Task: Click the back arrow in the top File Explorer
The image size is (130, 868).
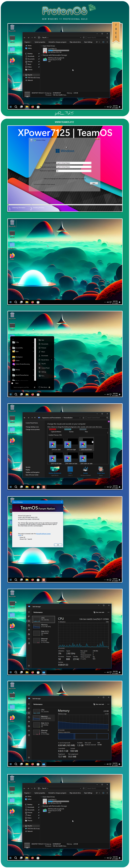Action: 25,38
